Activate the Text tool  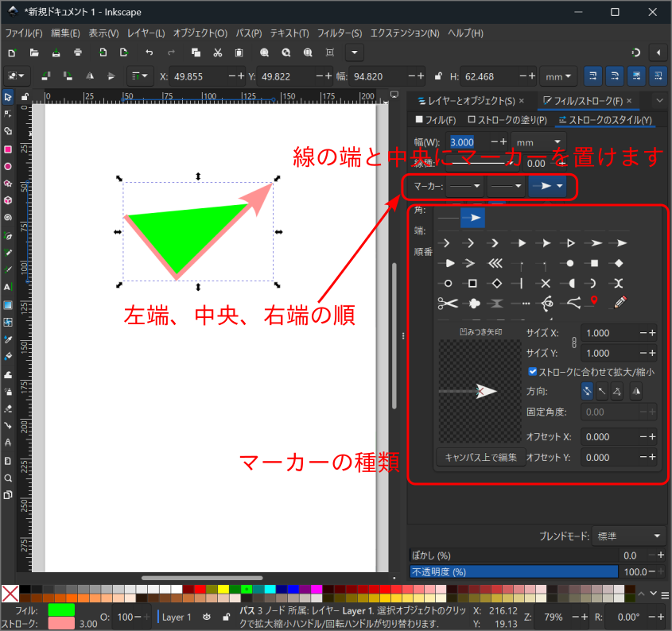(8, 287)
